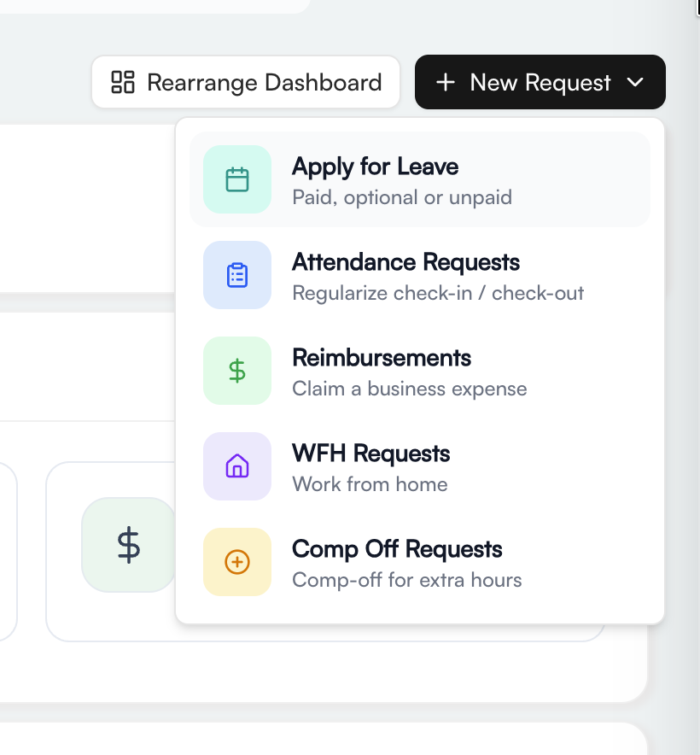Click 'Paid, optional or unpaid' text
This screenshot has height=755, width=700.
[402, 197]
